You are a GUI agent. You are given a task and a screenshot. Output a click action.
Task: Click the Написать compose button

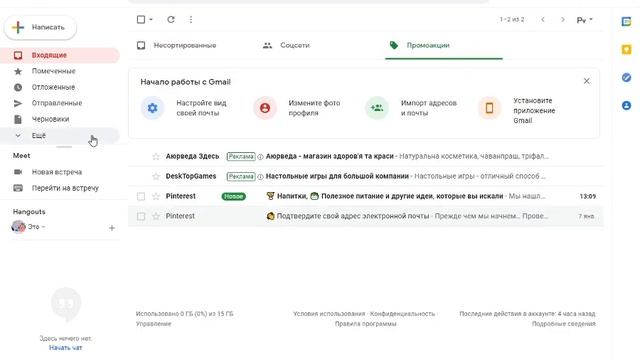coord(40,27)
